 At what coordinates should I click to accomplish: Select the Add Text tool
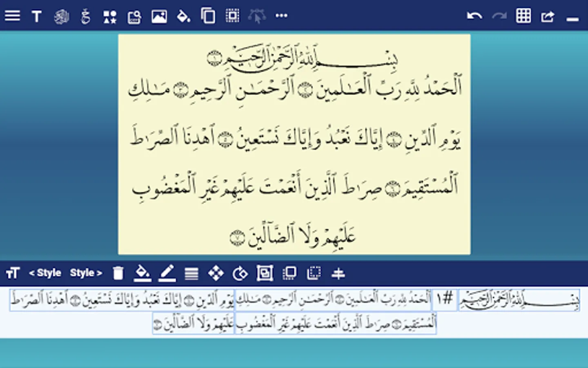coord(36,16)
